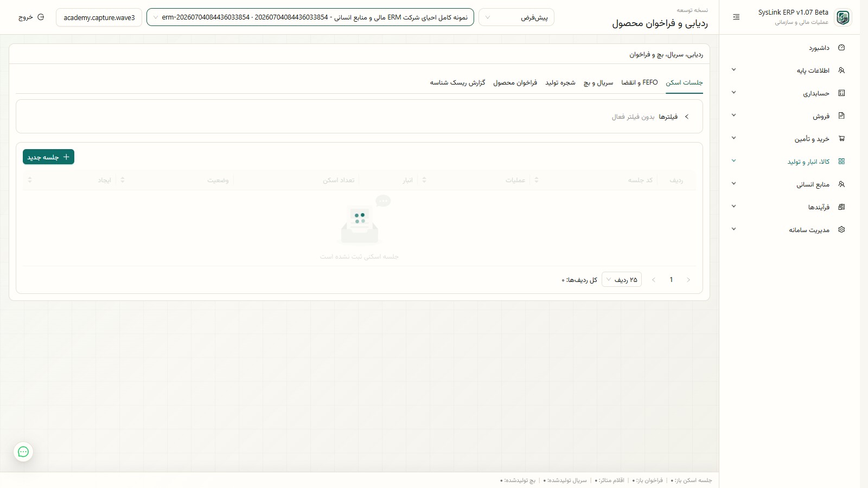Click بچ تولیدشده status bar entry
The height and width of the screenshot is (488, 868).
[518, 480]
